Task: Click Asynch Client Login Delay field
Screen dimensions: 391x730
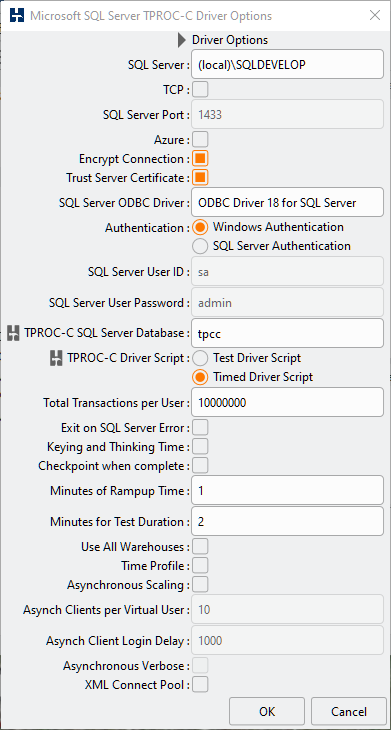Action: tap(287, 640)
